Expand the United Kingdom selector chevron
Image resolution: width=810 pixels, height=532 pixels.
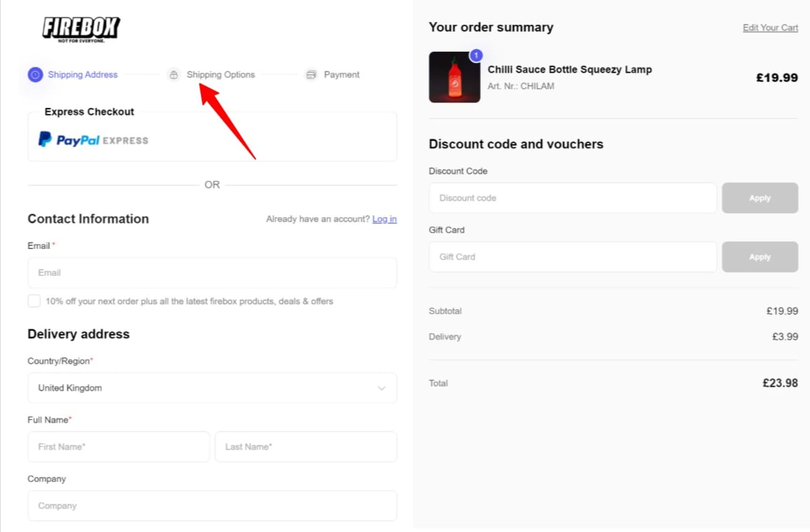pyautogui.click(x=382, y=387)
